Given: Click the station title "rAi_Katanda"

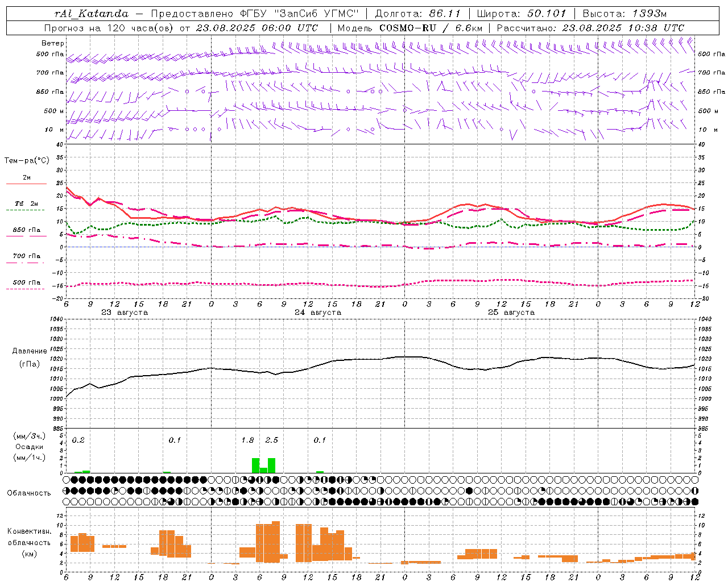Looking at the screenshot, I should (x=92, y=14).
